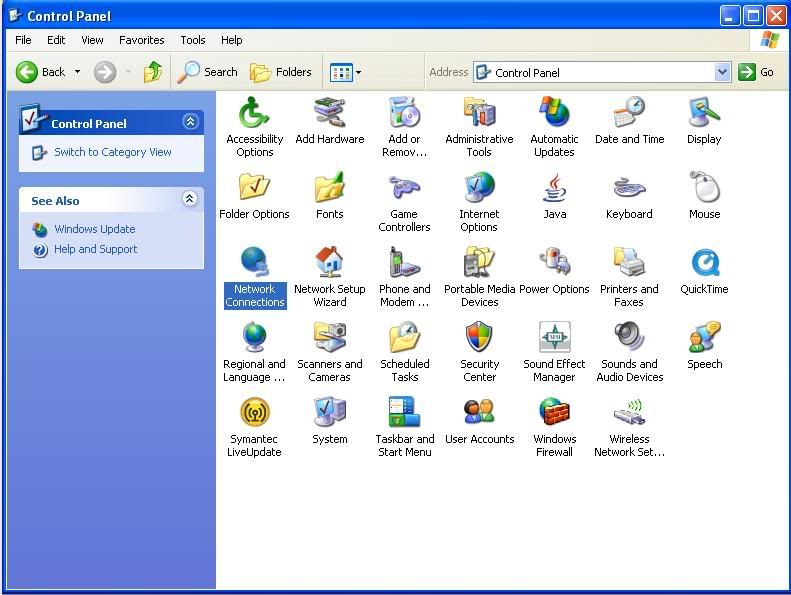Open the QuickTime settings icon
The width and height of the screenshot is (791, 595).
704,264
